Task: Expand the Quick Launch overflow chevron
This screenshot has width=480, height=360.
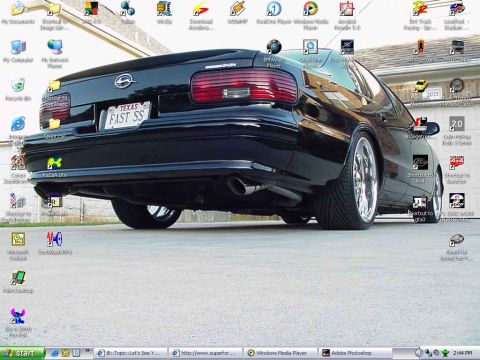Action: click(x=88, y=351)
